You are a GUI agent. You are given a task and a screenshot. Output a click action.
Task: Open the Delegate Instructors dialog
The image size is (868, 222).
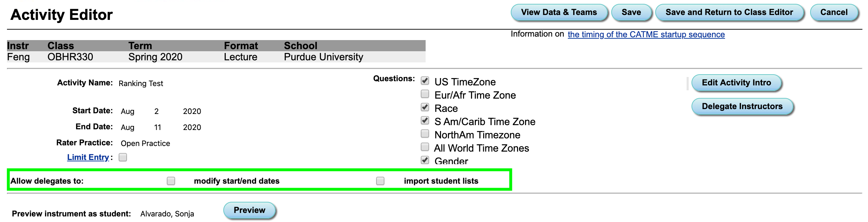pos(742,106)
